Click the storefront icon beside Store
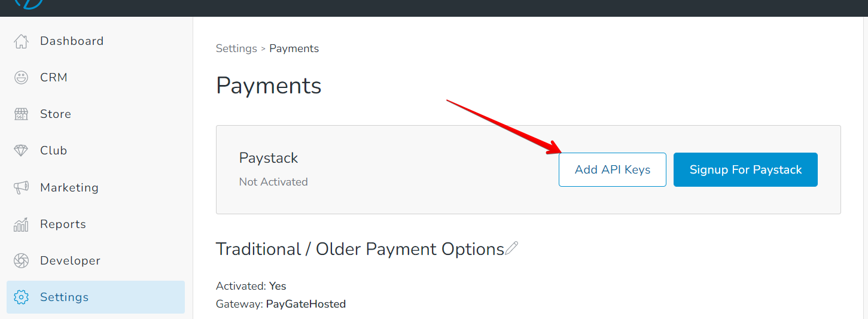This screenshot has width=868, height=319. 21,114
